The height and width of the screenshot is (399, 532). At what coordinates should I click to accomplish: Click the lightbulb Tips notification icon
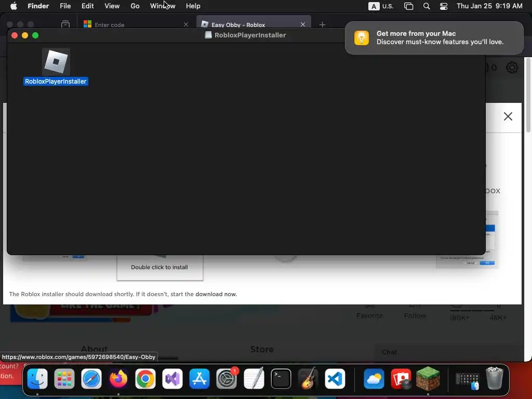(362, 37)
